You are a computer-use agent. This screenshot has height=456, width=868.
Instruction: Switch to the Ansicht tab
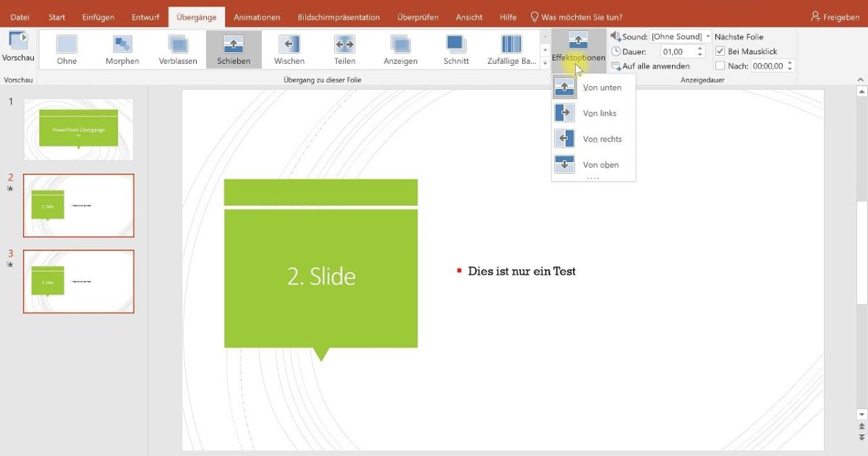(x=469, y=17)
